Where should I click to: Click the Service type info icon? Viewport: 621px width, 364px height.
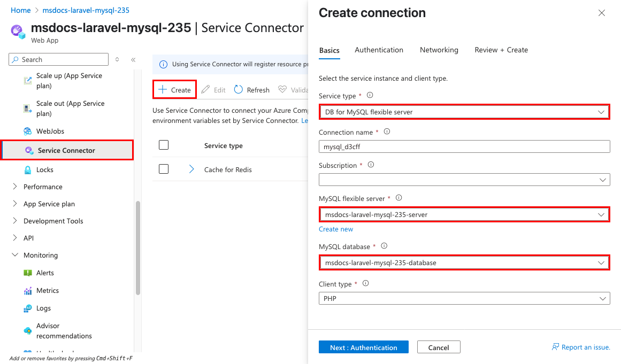(370, 95)
